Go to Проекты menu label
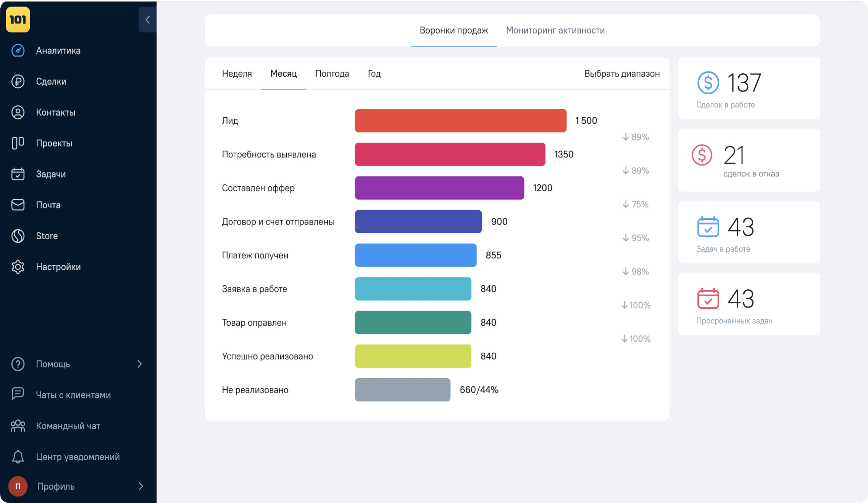868x503 pixels. click(54, 143)
